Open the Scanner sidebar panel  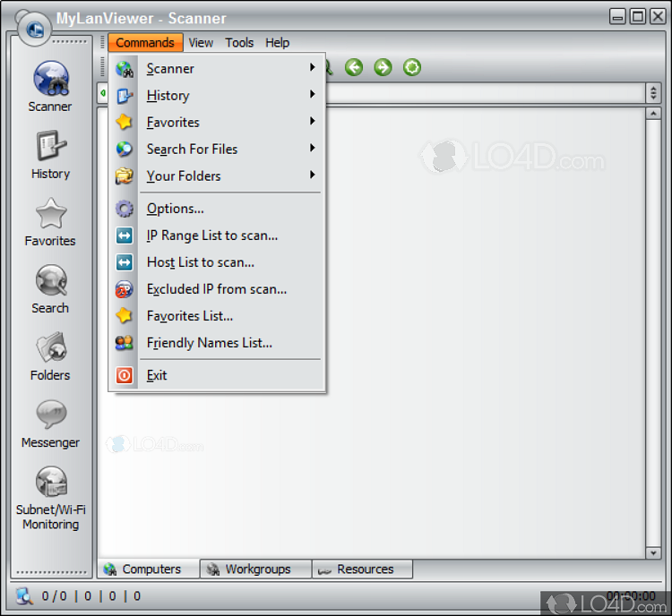tap(50, 87)
